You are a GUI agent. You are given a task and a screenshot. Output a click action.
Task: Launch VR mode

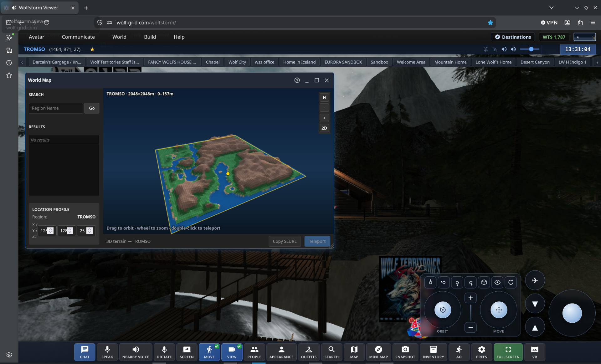click(535, 352)
